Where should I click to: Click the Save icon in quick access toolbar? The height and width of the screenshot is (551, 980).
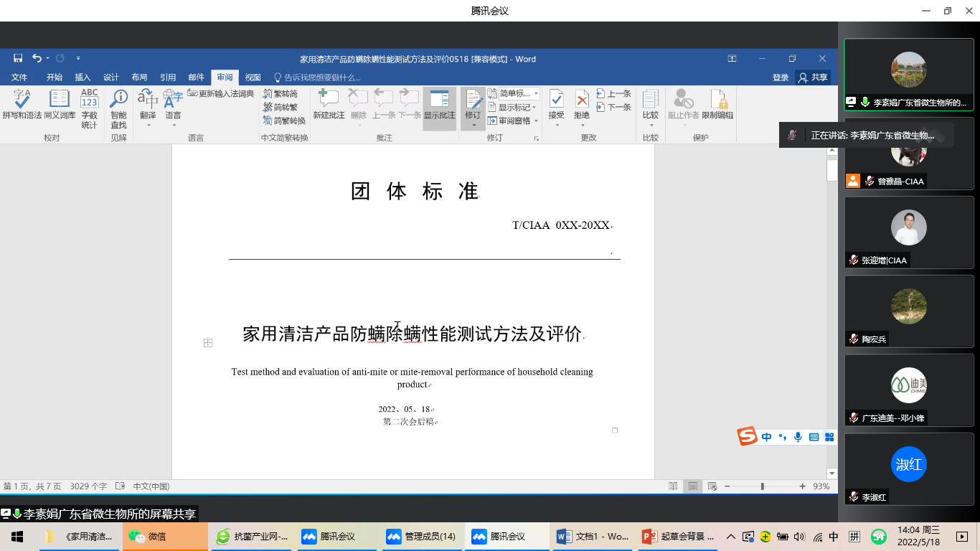coord(18,59)
